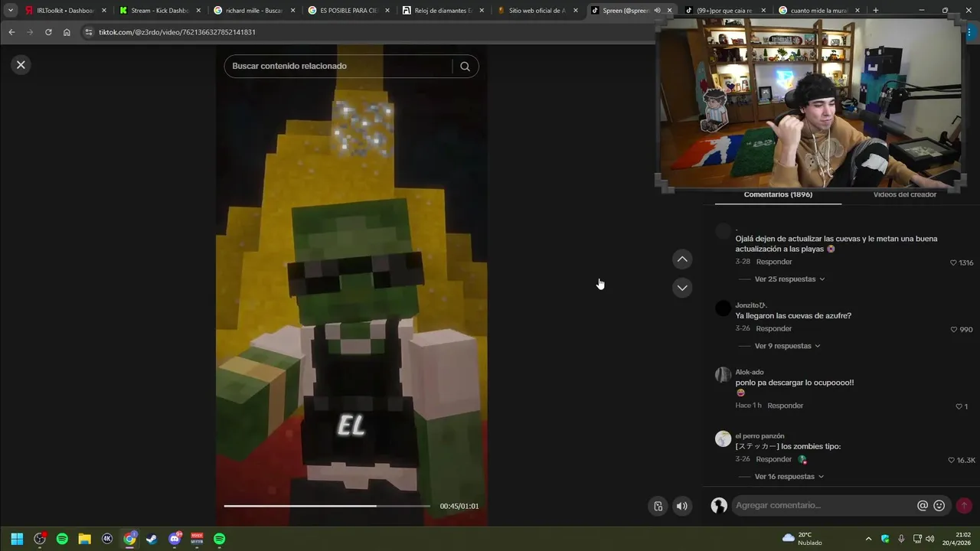Open Jonzito's profile name
The image size is (980, 551).
tap(751, 305)
